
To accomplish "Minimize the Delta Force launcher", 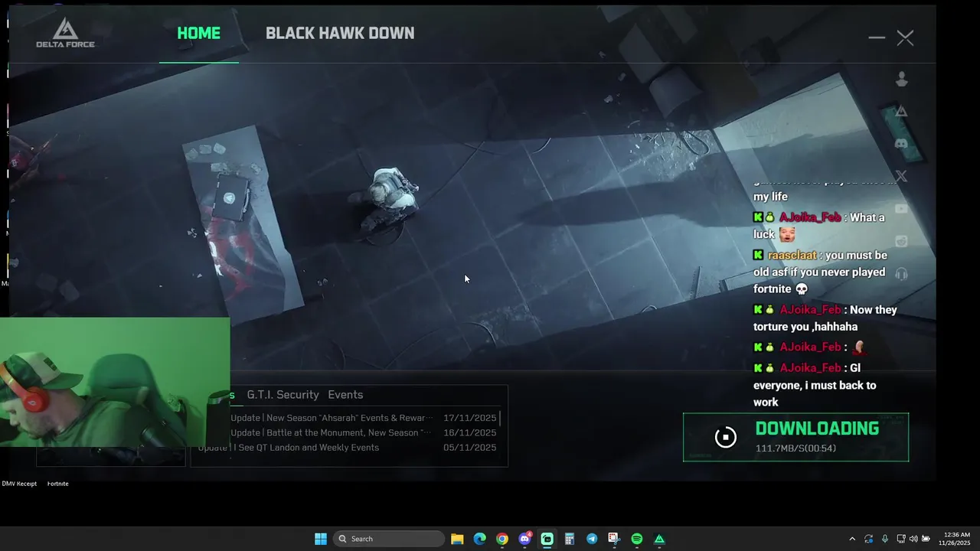I will coord(877,37).
